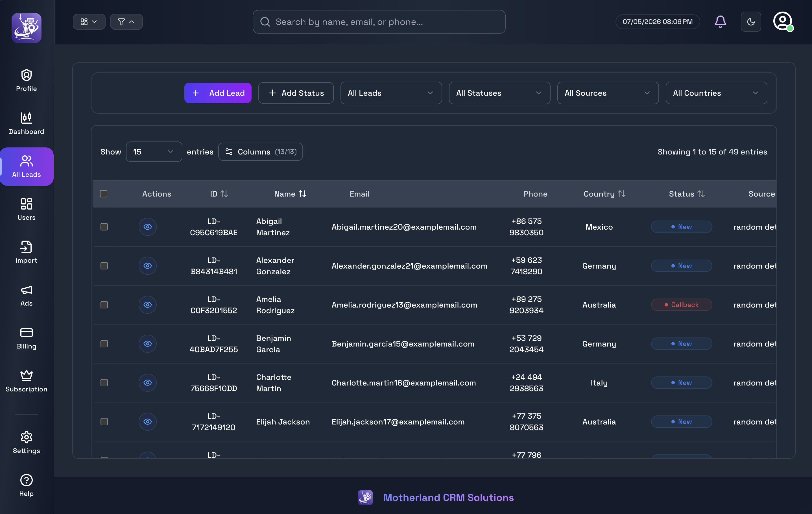Click the Add Status button
This screenshot has height=514, width=812.
pos(296,93)
